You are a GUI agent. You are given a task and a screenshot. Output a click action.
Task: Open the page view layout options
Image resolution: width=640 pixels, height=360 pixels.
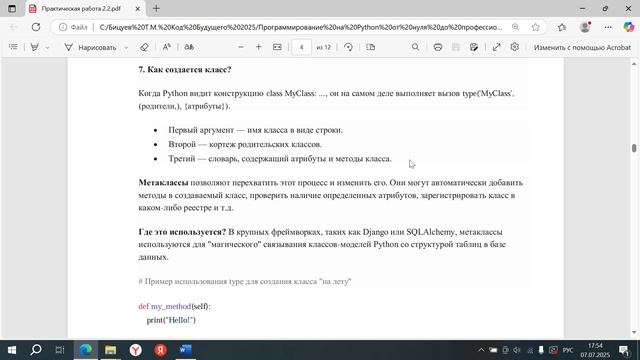[370, 47]
